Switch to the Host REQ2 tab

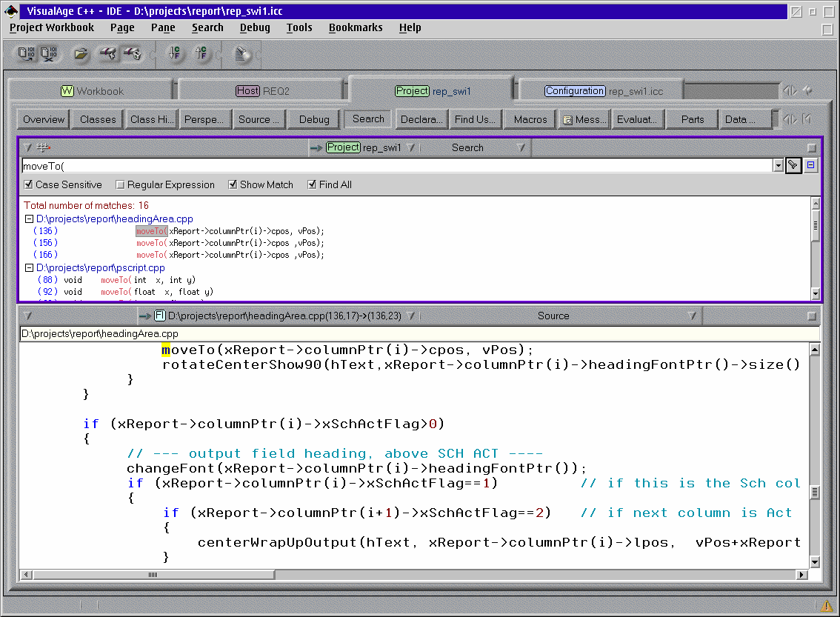point(262,91)
